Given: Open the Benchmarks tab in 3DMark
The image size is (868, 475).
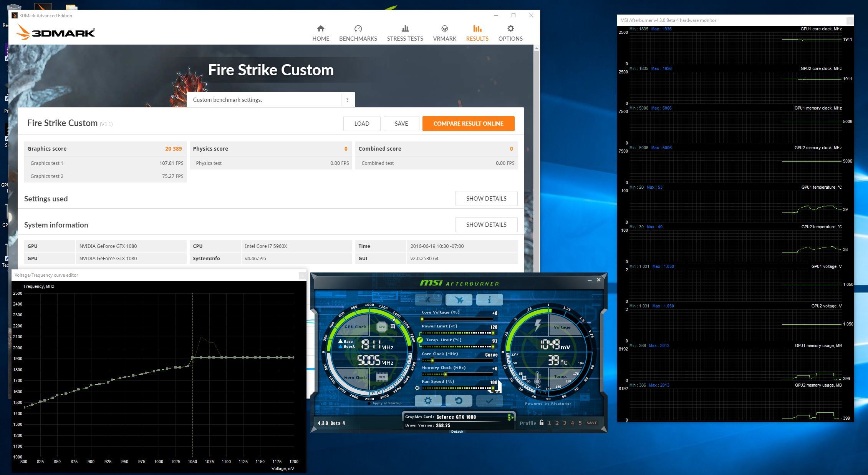Looking at the screenshot, I should click(358, 33).
